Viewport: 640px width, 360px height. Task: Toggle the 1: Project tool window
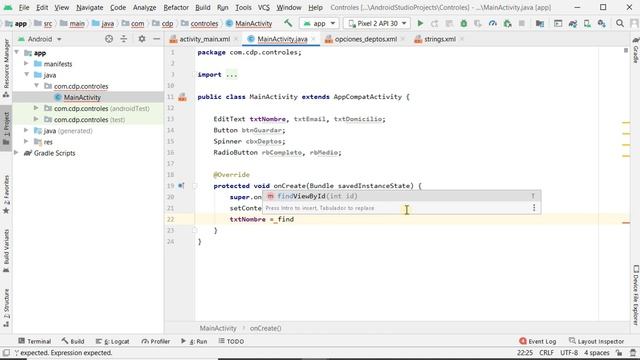tap(6, 128)
